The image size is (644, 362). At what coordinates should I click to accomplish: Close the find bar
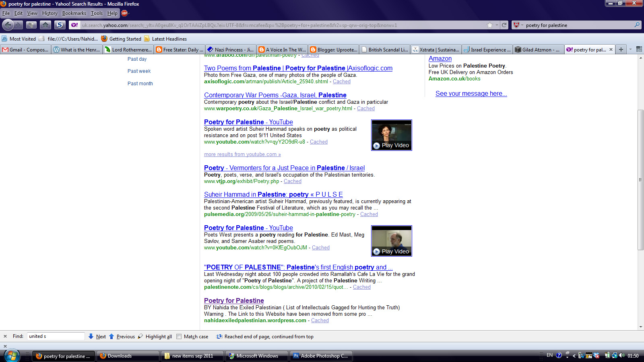click(5, 336)
